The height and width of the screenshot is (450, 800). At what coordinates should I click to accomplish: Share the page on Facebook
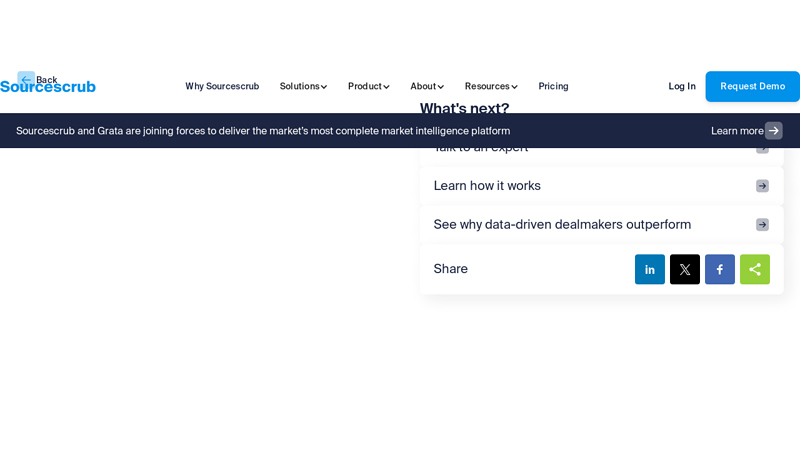coord(720,269)
